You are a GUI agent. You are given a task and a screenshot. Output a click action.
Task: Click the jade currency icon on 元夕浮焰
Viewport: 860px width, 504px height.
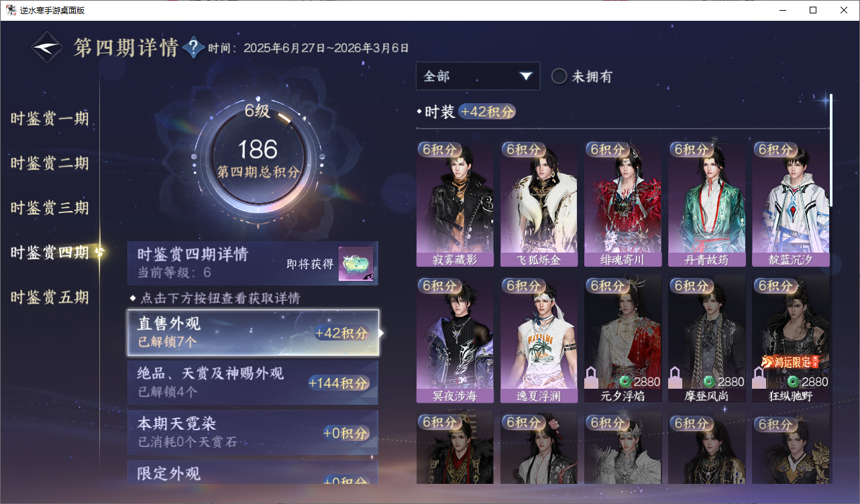625,381
